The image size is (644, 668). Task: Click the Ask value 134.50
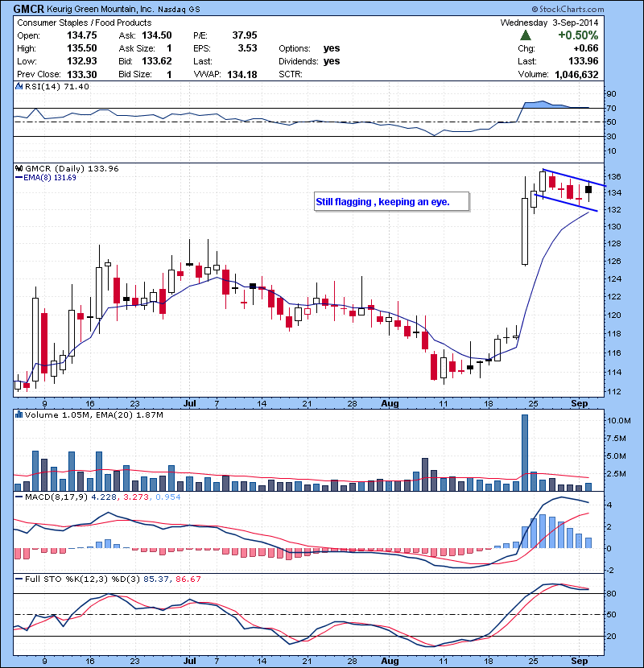point(157,35)
